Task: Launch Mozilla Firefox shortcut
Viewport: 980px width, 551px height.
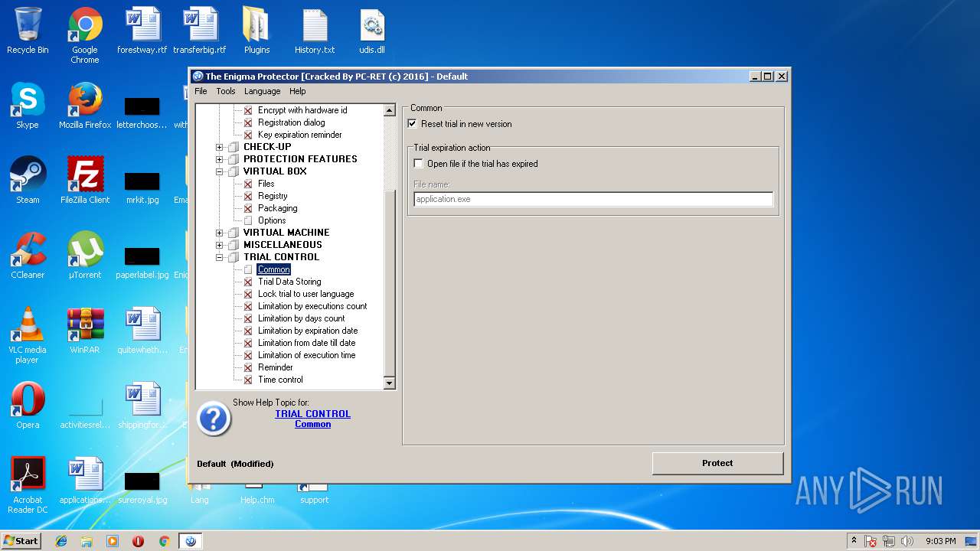Action: coord(85,106)
